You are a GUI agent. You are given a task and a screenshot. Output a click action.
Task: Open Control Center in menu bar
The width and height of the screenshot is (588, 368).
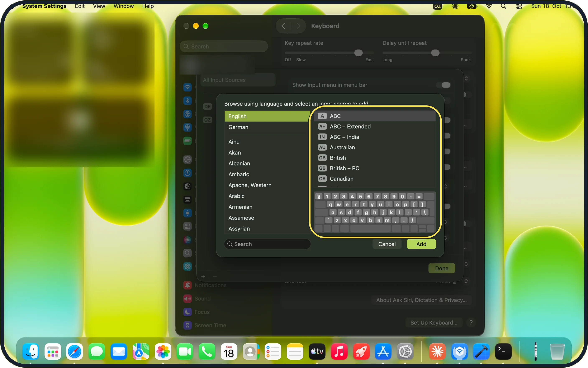[519, 6]
